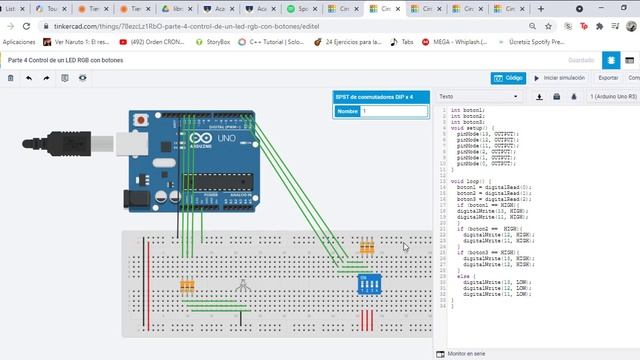Close the Spotify Spc tab
The image size is (640, 360).
(x=315, y=9)
